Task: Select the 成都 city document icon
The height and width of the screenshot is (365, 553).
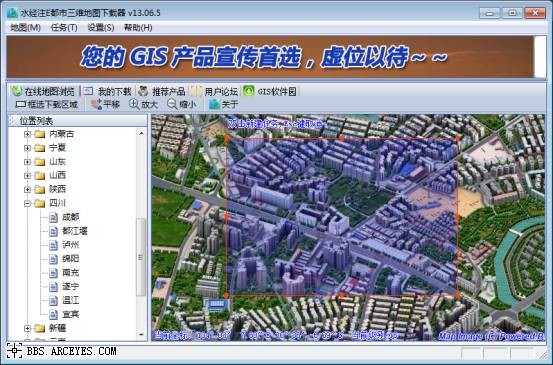Action: (x=53, y=217)
